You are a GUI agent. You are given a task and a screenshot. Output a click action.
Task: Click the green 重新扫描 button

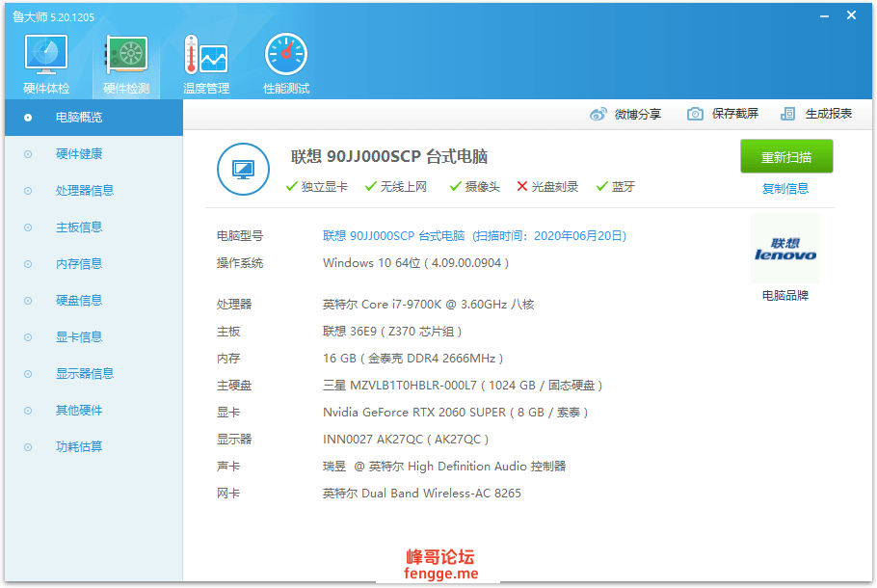click(x=786, y=157)
